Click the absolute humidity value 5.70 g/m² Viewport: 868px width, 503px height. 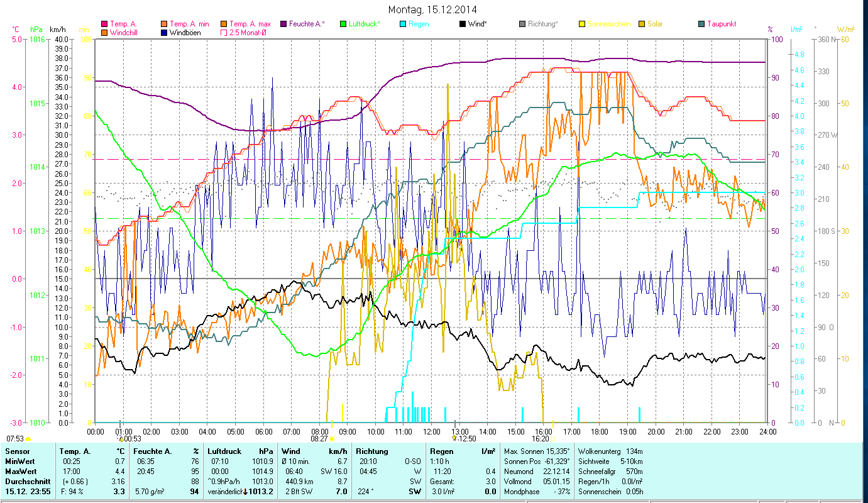click(150, 492)
